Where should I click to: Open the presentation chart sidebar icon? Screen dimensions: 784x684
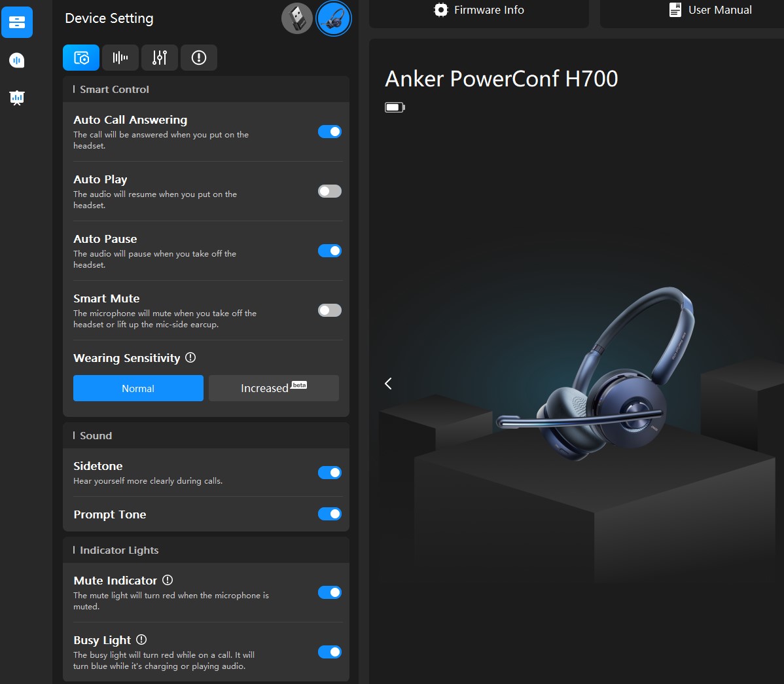click(x=17, y=98)
